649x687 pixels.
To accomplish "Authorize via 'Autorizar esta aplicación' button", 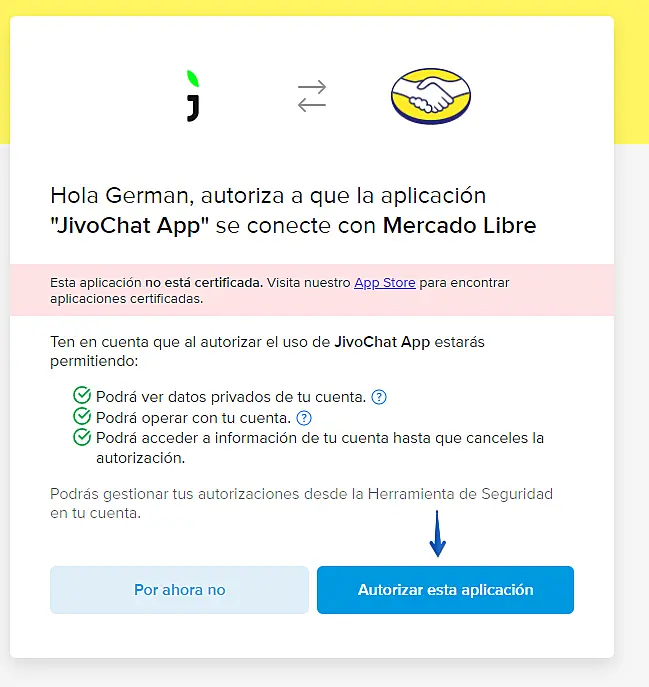I will tap(445, 590).
